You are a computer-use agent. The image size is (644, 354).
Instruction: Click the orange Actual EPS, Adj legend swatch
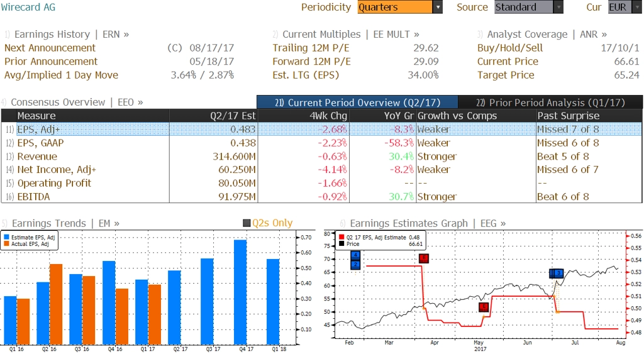pyautogui.click(x=6, y=244)
